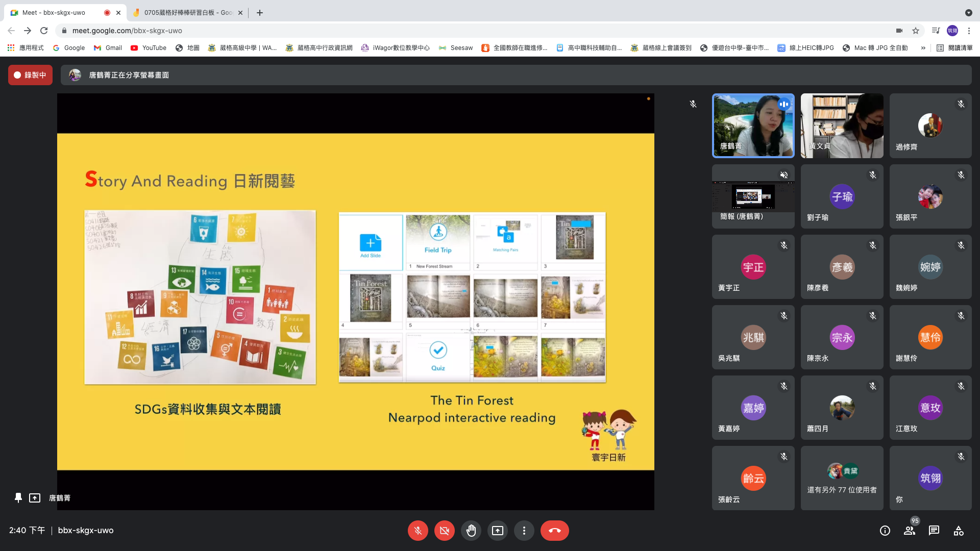Switch to 0705葳格好棒棒研習白板 tab

186,12
